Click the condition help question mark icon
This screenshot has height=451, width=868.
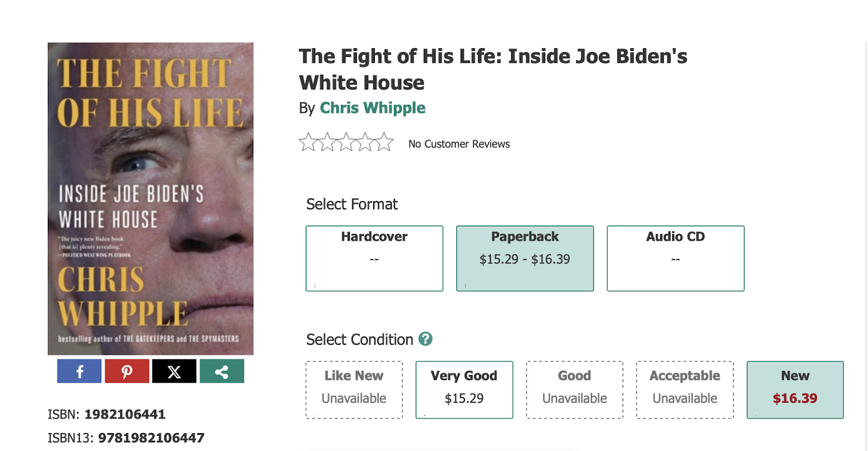[426, 339]
